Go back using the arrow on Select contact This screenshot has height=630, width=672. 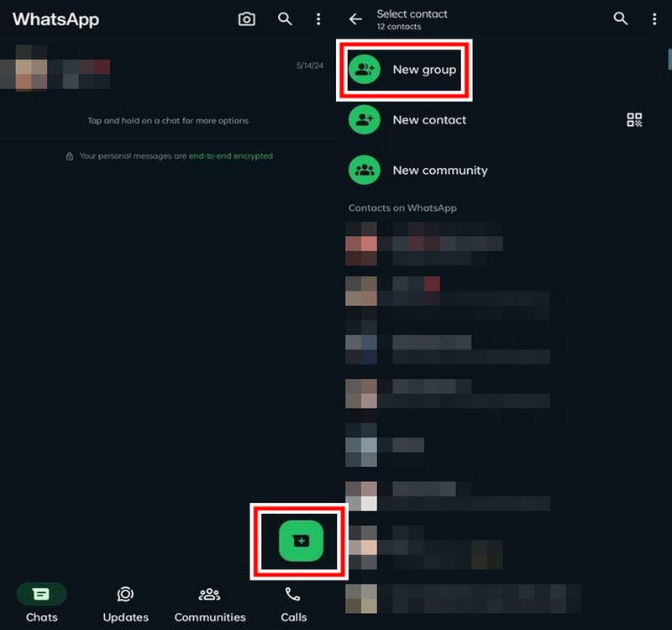tap(355, 18)
